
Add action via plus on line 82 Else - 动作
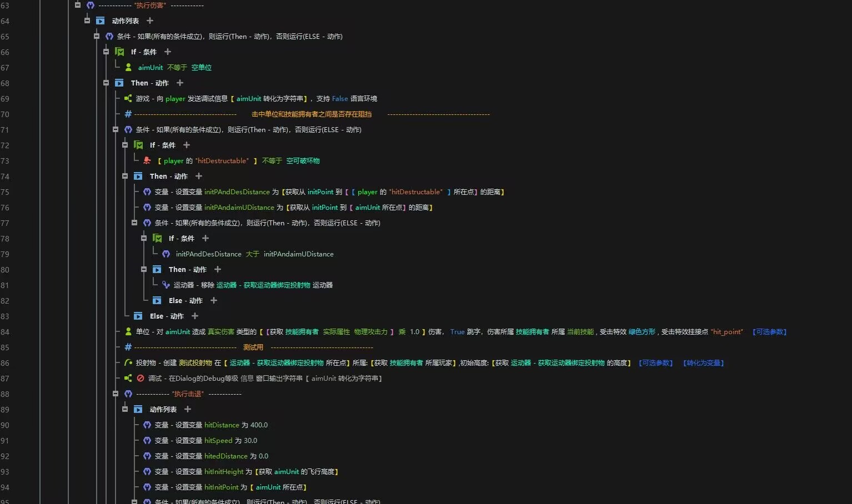click(x=214, y=300)
